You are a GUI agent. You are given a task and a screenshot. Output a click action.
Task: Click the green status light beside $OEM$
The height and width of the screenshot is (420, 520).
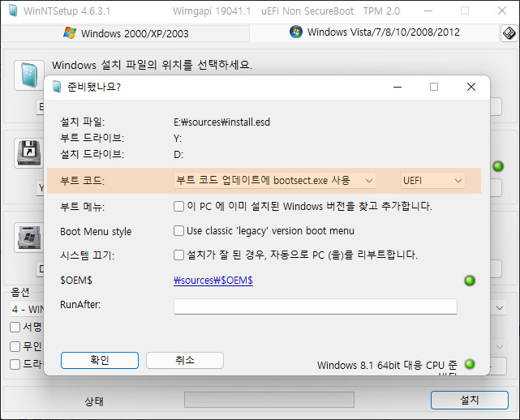click(x=470, y=281)
